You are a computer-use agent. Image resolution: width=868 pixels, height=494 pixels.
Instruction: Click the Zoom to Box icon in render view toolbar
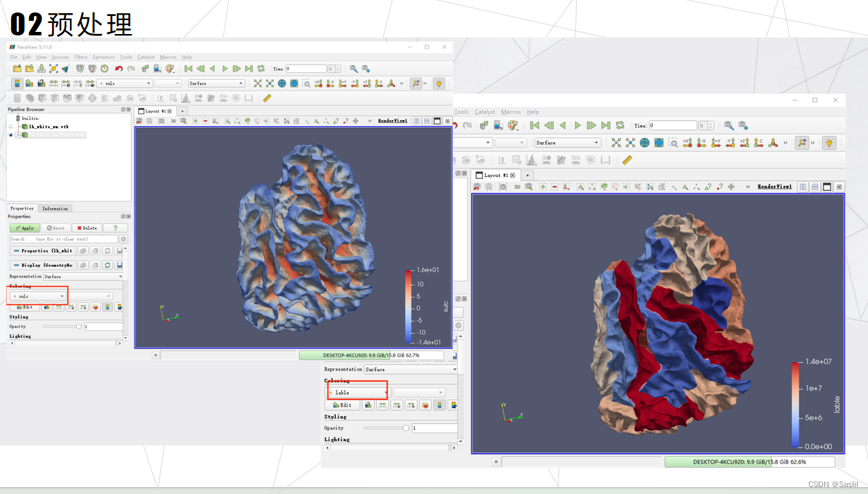click(x=182, y=119)
